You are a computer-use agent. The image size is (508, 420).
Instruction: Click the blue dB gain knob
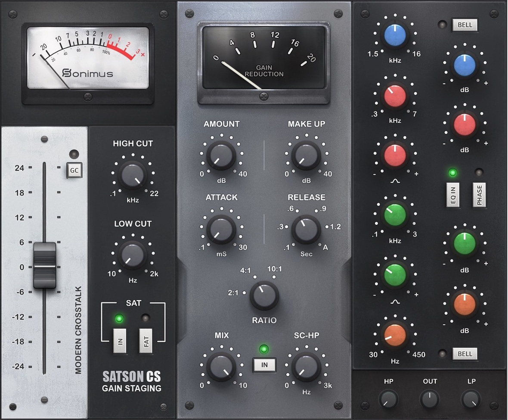pos(465,65)
